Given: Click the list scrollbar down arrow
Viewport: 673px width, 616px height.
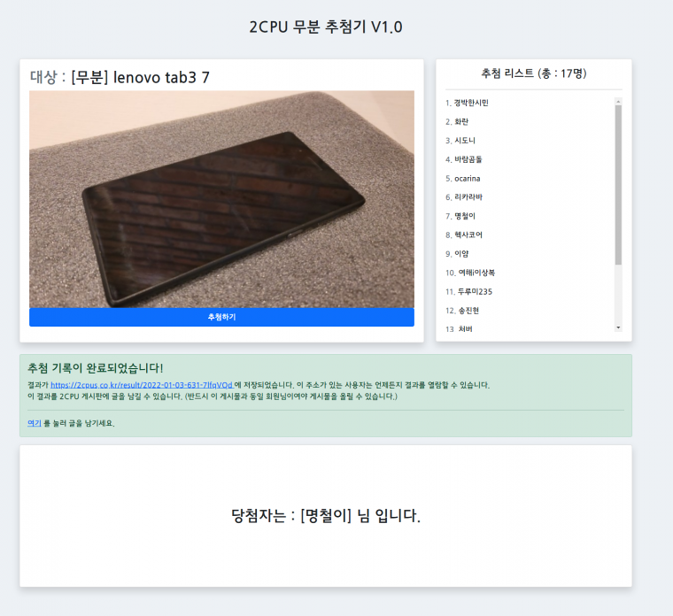Looking at the screenshot, I should [x=618, y=327].
